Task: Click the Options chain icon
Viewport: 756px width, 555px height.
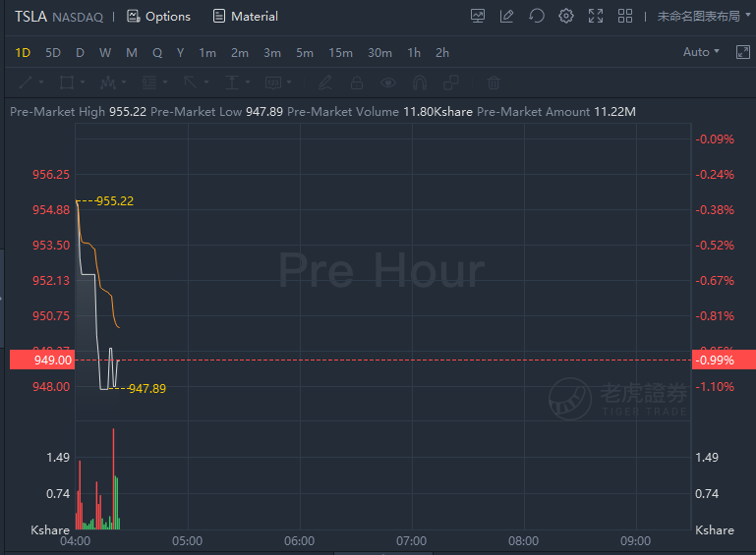Action: (x=133, y=16)
